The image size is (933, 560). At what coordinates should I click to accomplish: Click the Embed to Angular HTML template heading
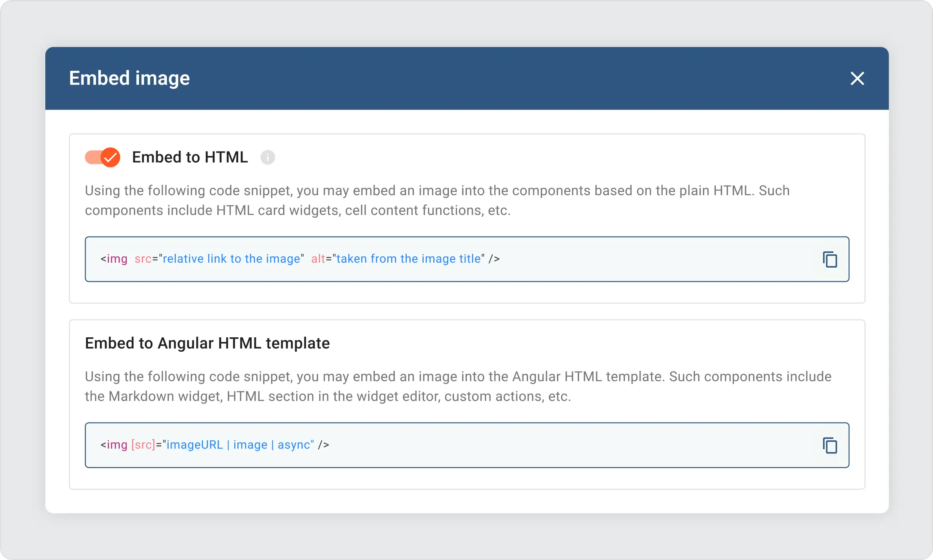pyautogui.click(x=207, y=343)
